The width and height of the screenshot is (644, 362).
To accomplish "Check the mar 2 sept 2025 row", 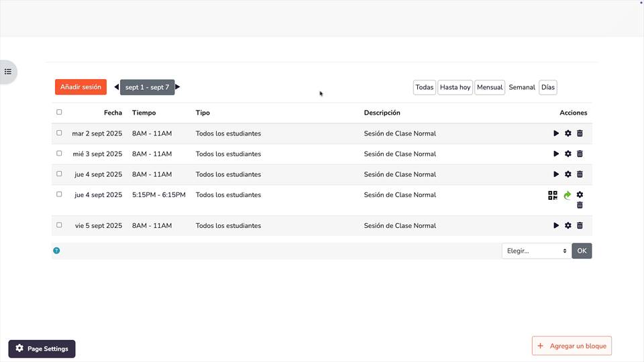I will [x=59, y=133].
